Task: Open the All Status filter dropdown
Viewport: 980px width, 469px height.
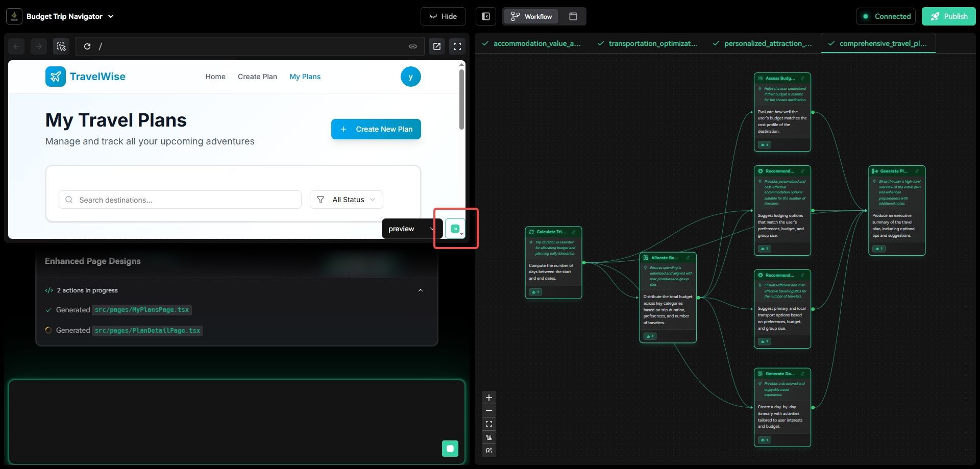Action: click(x=347, y=200)
